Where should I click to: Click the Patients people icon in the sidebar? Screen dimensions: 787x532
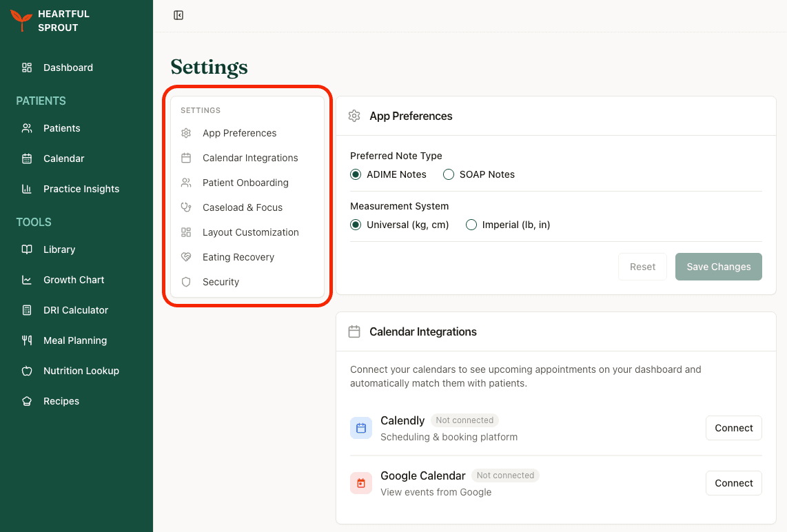coord(27,128)
